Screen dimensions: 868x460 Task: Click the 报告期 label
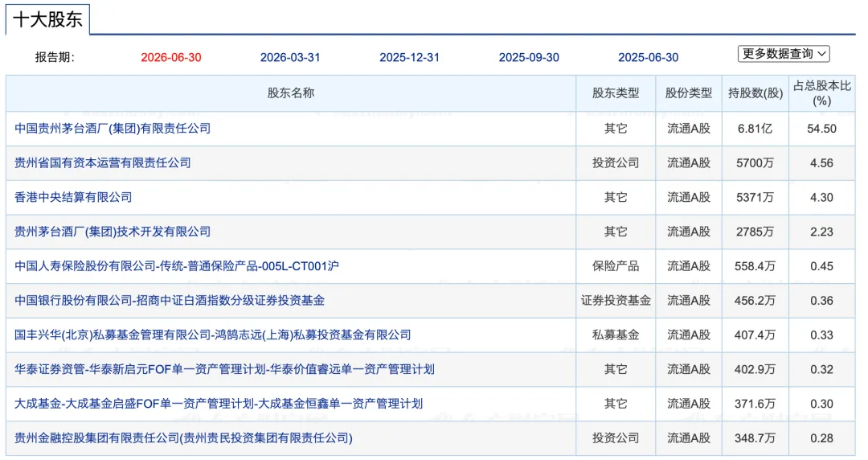55,58
